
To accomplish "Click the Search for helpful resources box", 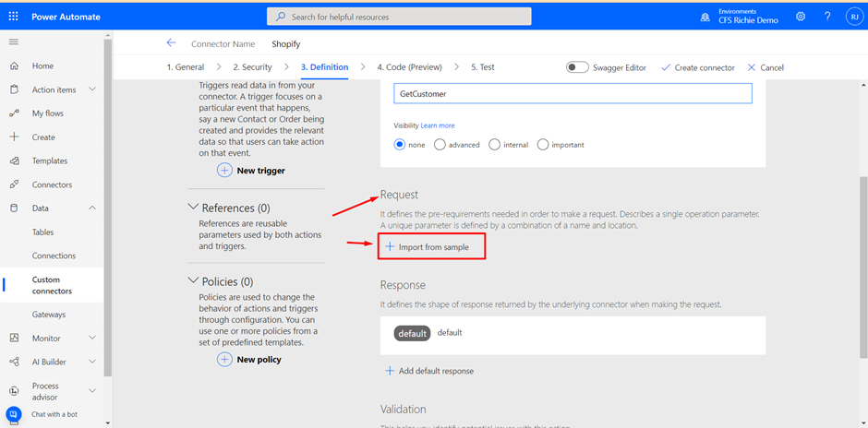I will click(399, 17).
